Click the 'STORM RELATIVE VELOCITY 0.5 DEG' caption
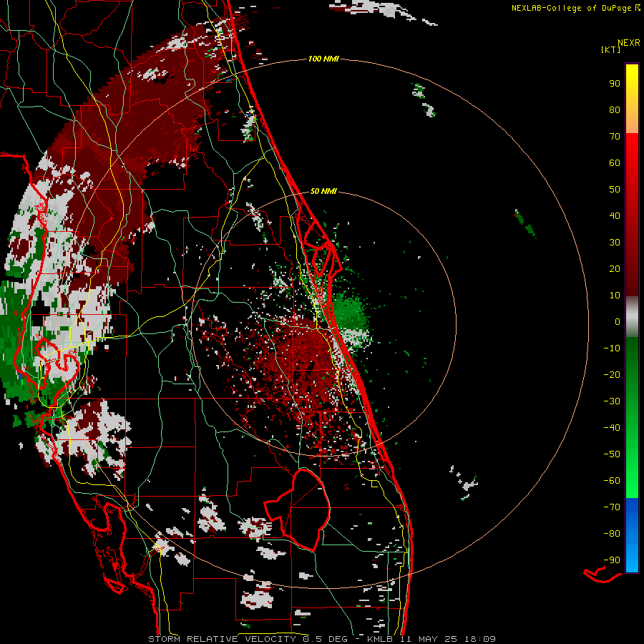644x644 pixels. coord(248,639)
